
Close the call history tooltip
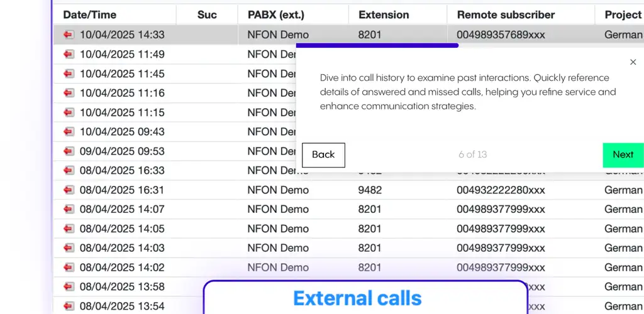[633, 62]
